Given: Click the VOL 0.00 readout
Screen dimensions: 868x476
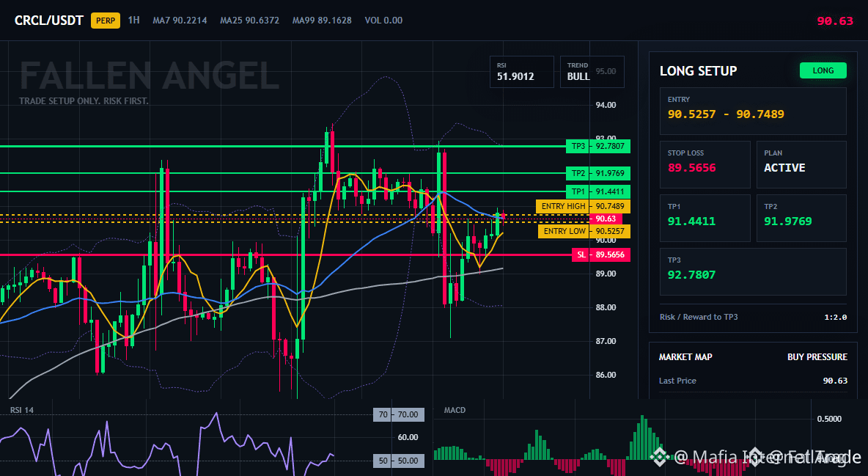Looking at the screenshot, I should point(383,21).
